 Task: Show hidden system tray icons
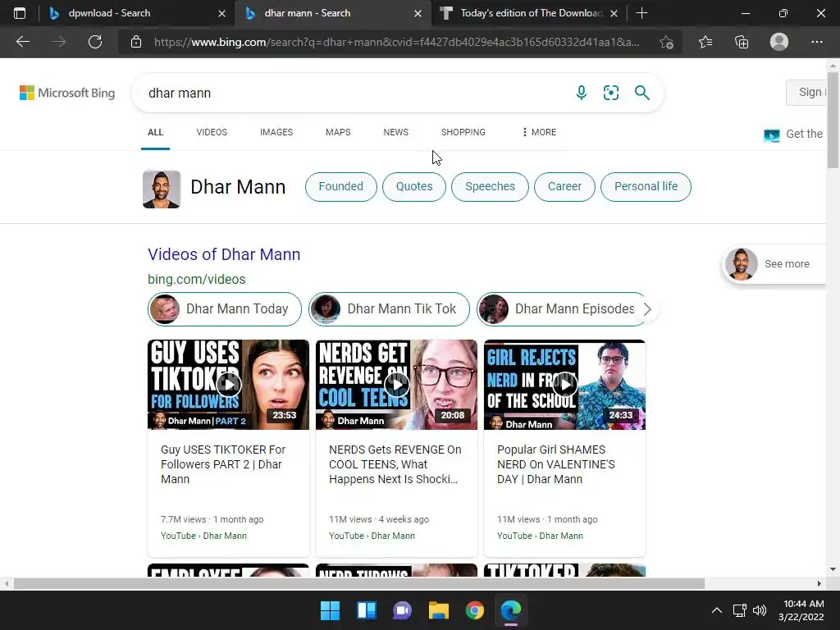pyautogui.click(x=716, y=610)
